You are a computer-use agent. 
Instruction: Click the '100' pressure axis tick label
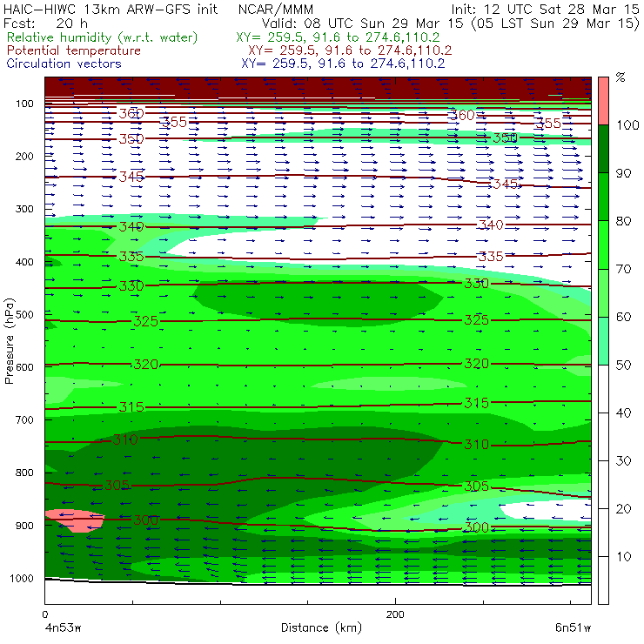(x=24, y=104)
